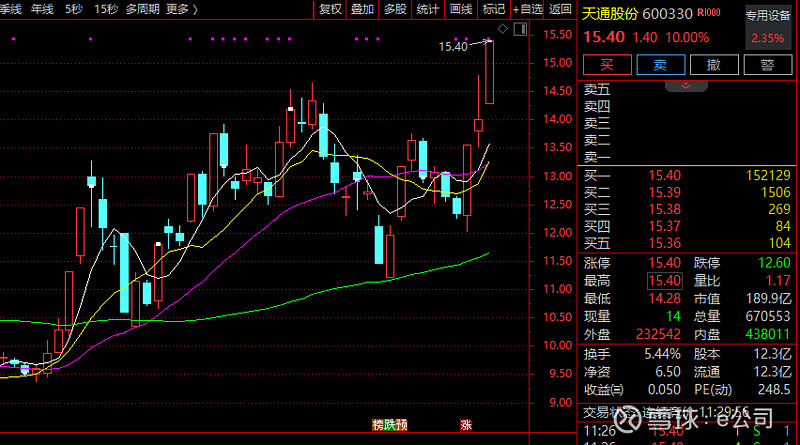The height and width of the screenshot is (445, 800).
Task: Switch to 年线 yearly chart period
Action: (41, 9)
